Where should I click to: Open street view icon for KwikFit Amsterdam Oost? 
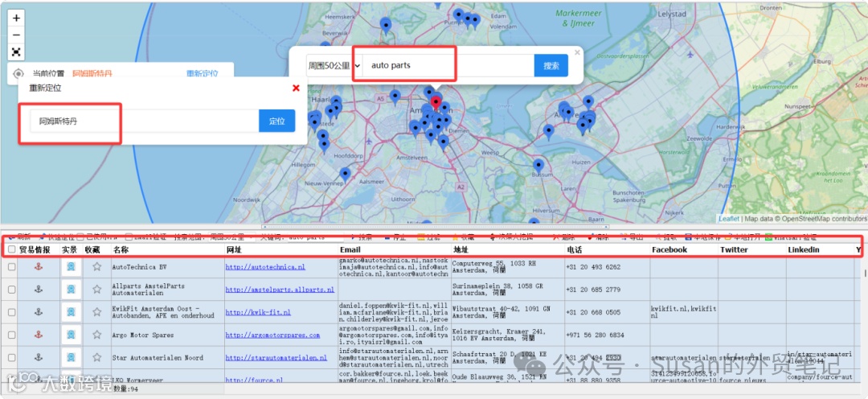click(71, 312)
